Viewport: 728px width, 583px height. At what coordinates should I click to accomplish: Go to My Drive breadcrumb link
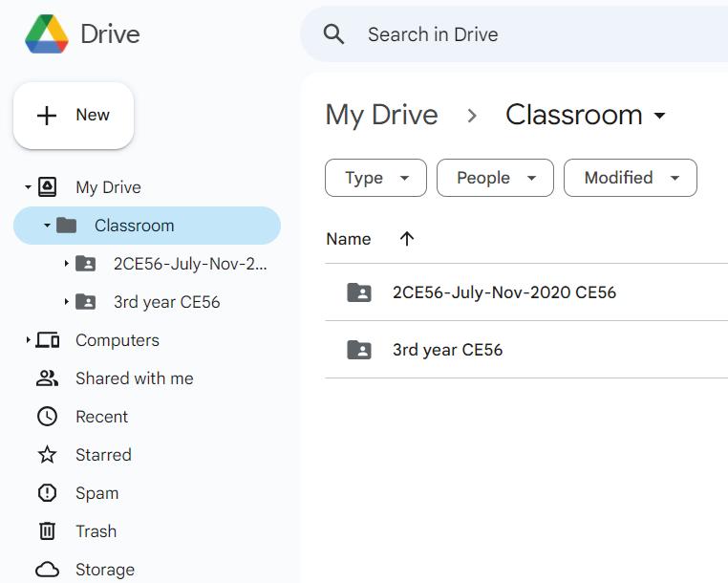(x=381, y=115)
